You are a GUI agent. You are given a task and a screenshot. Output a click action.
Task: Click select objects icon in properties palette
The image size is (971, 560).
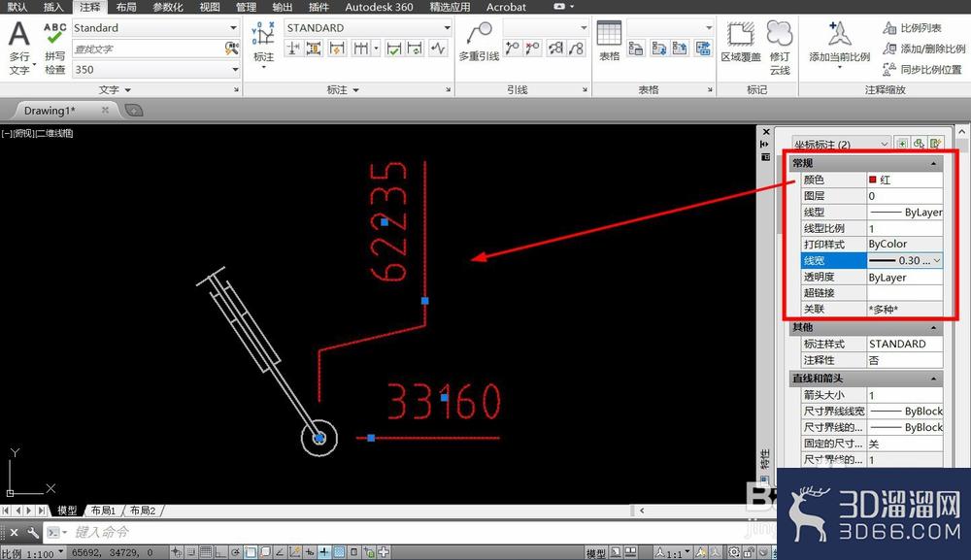pyautogui.click(x=919, y=144)
